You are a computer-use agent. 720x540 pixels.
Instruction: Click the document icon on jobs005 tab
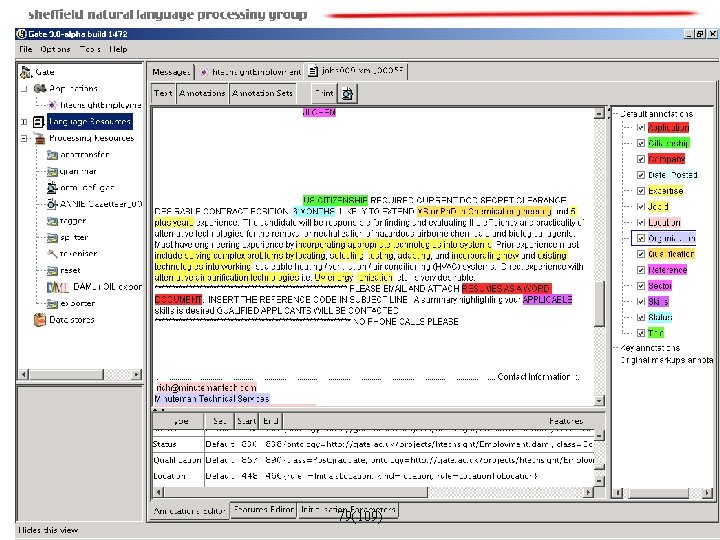click(313, 71)
